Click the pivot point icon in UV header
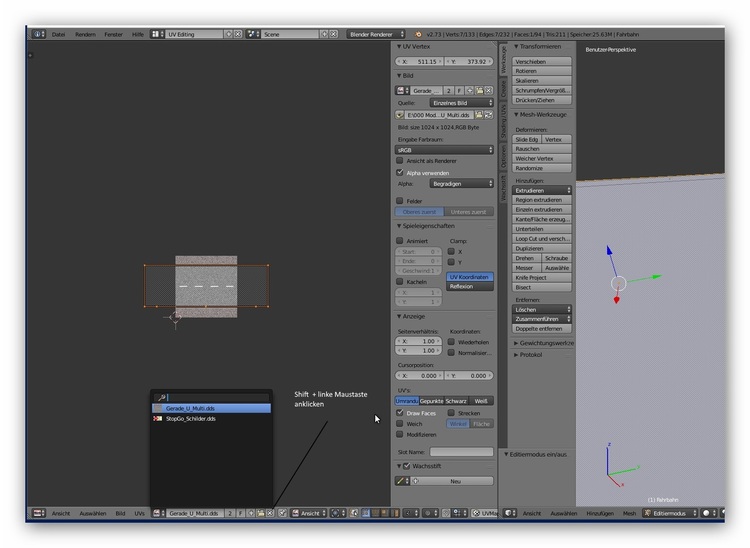 (338, 513)
